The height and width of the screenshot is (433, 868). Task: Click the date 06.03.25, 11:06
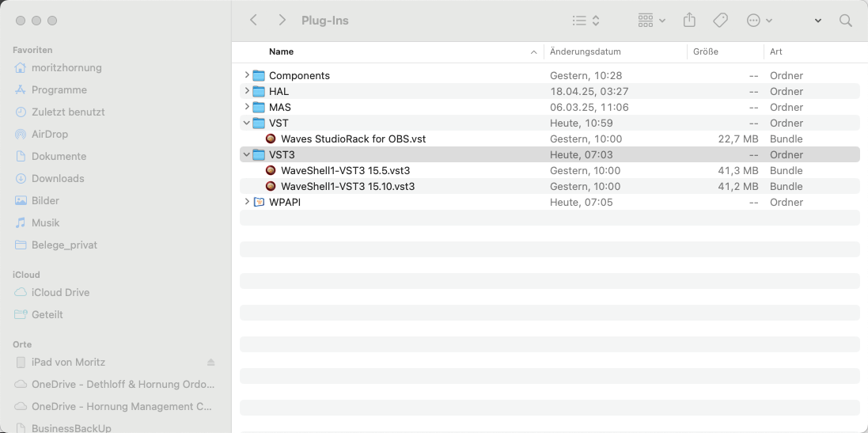coord(589,107)
